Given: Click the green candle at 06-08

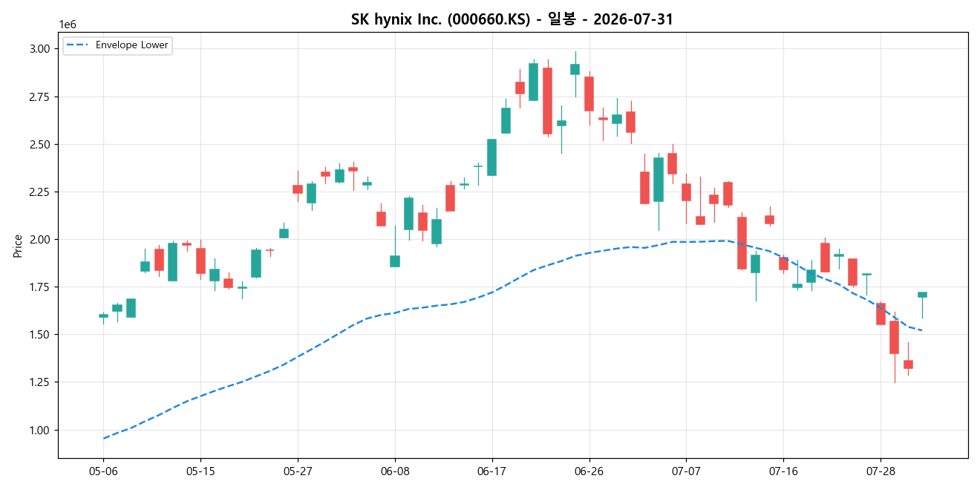Looking at the screenshot, I should 395,261.
